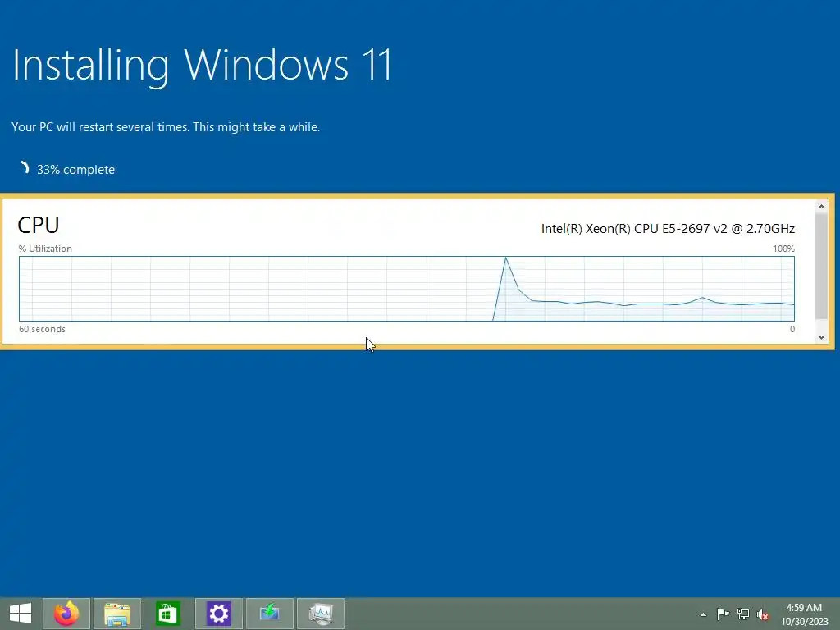Screen dimensions: 840x630
Task: Click the CPU panel scrollbar thumb
Action: (821, 265)
